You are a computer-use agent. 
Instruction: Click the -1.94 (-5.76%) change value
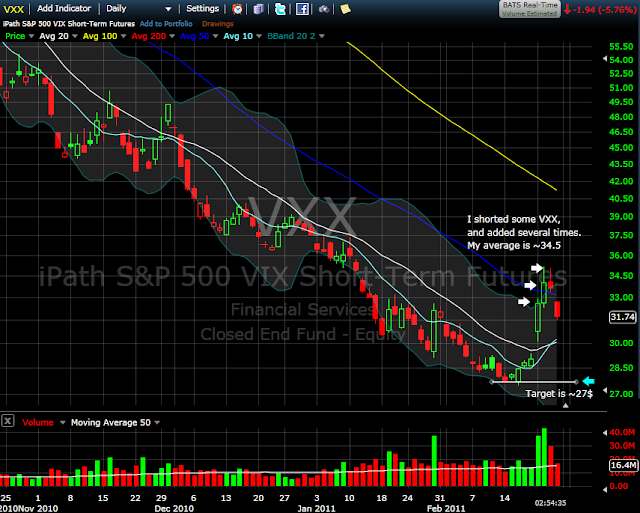tap(604, 10)
